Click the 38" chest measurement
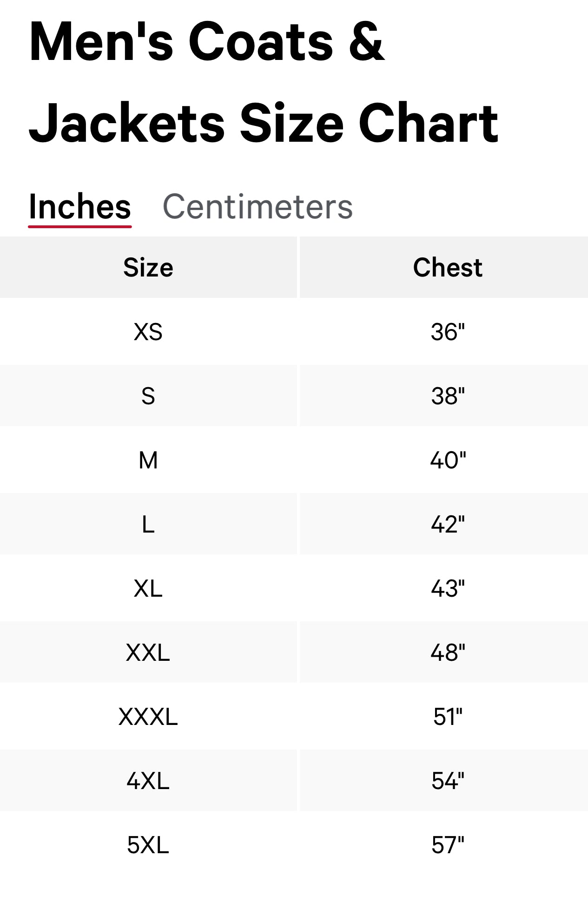The height and width of the screenshot is (902, 588). (x=448, y=396)
